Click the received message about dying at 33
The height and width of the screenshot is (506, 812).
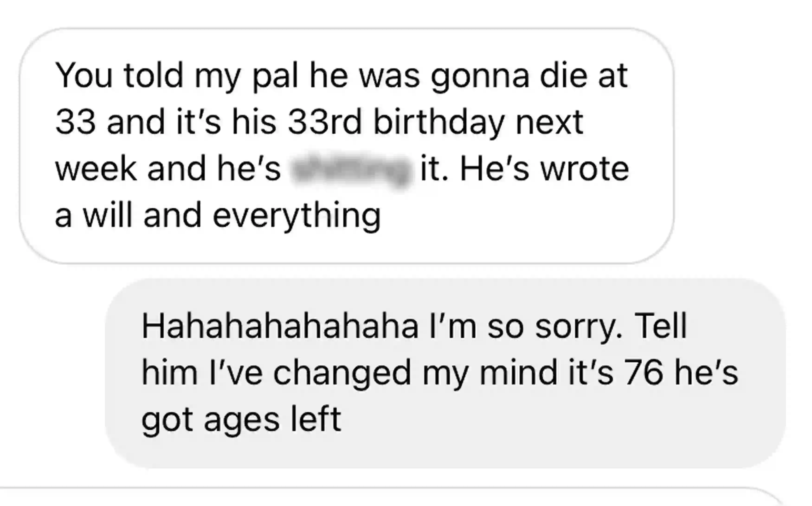[x=346, y=146]
